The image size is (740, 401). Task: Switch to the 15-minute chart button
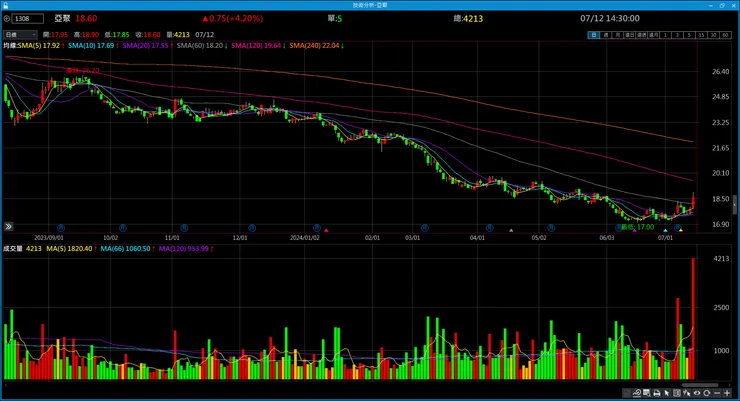pos(701,35)
